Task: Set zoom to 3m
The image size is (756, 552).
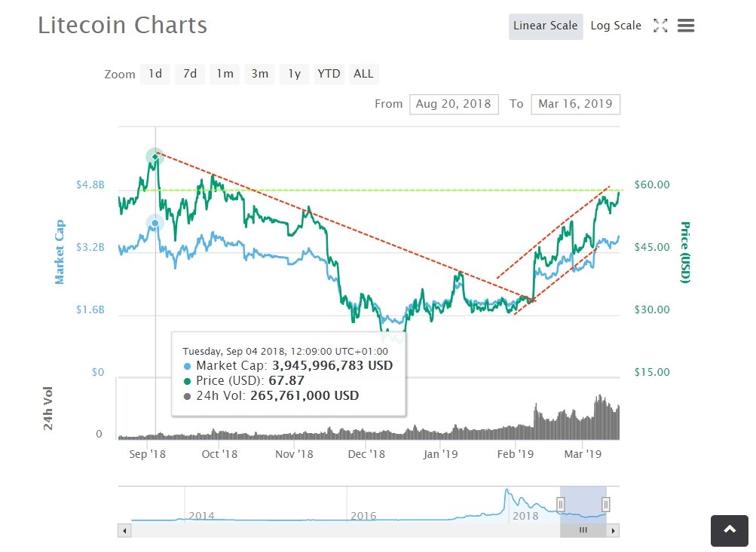Action: coord(259,74)
